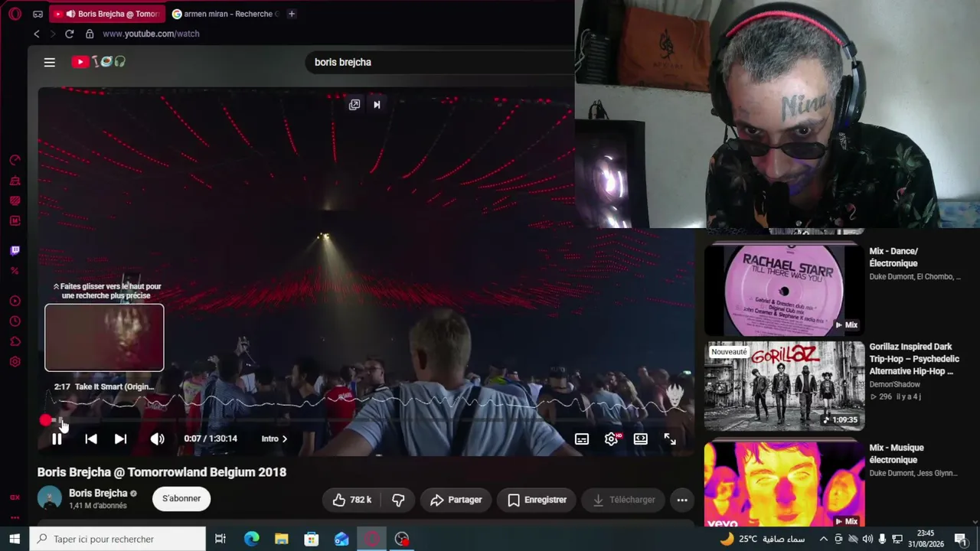The width and height of the screenshot is (980, 551).
Task: Skip to the previous video
Action: [91, 439]
